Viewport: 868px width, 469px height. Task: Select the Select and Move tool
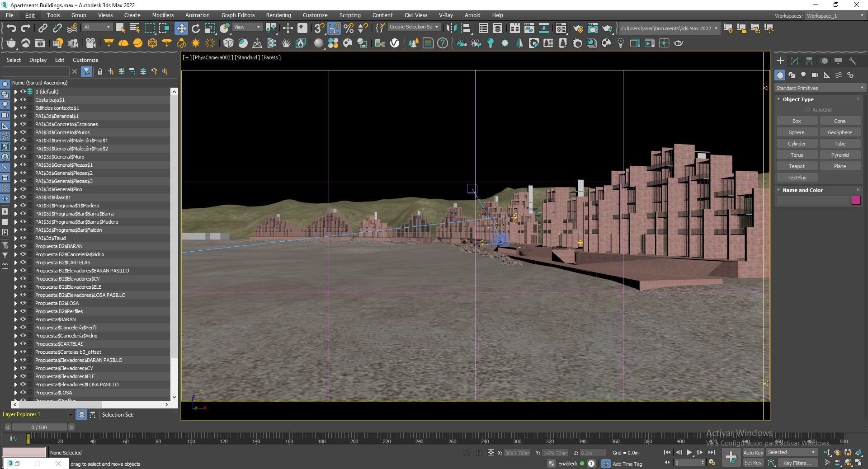click(x=181, y=28)
